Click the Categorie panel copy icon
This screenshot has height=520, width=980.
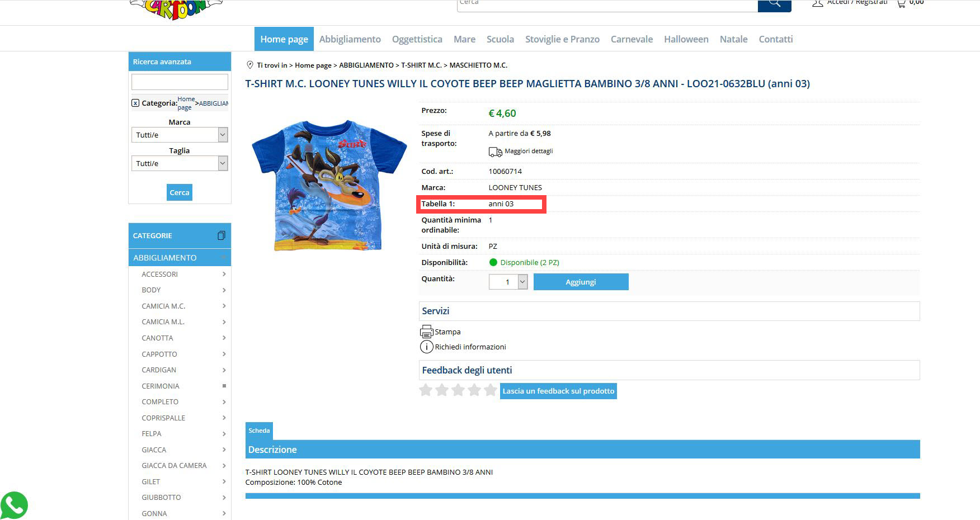click(222, 235)
